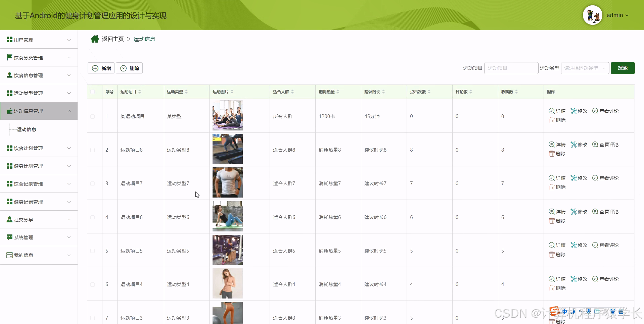Click the grid icon next to 饮食计划管理
Viewport: 644px width, 324px height.
[x=9, y=148]
